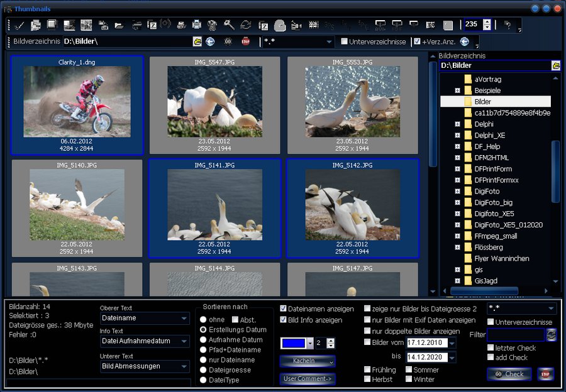Select the DigiFoto folder in the directory tree
The height and width of the screenshot is (392, 566).
pos(487,191)
